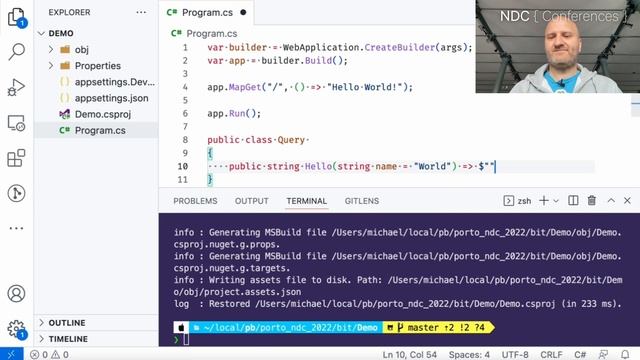Image resolution: width=640 pixels, height=360 pixels.
Task: Collapse the DEMO folder section
Action: tap(41, 33)
